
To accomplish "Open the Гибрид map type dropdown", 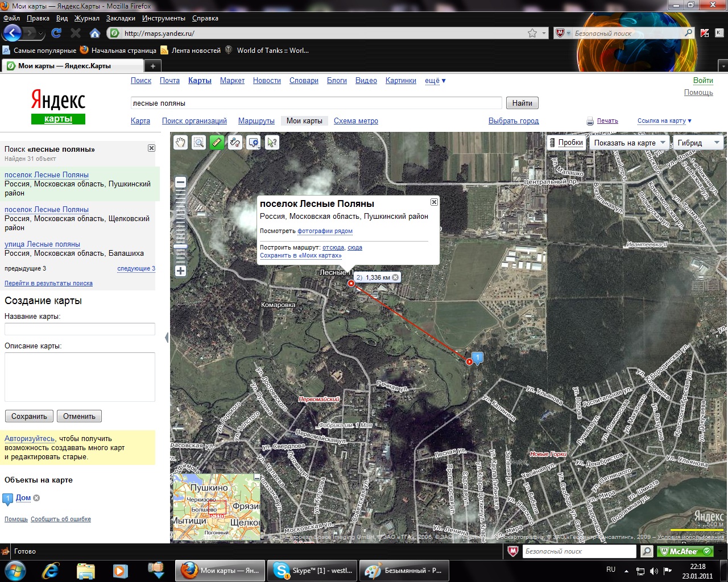I will point(698,143).
